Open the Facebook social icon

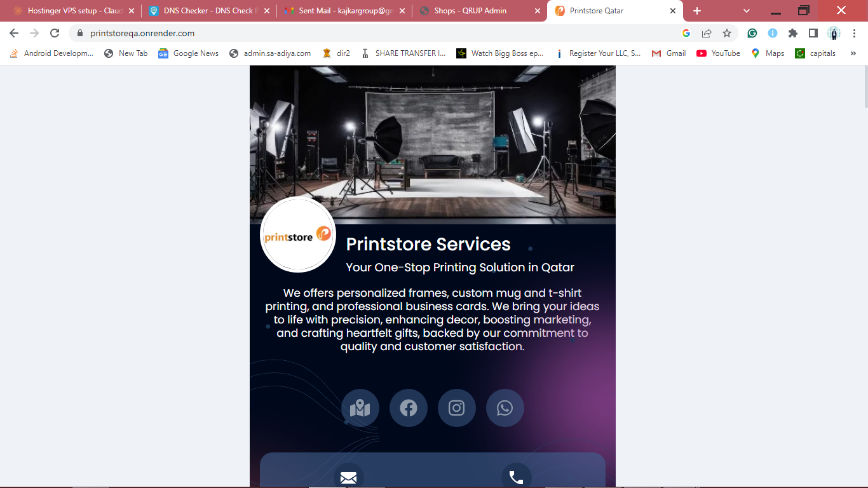(409, 408)
